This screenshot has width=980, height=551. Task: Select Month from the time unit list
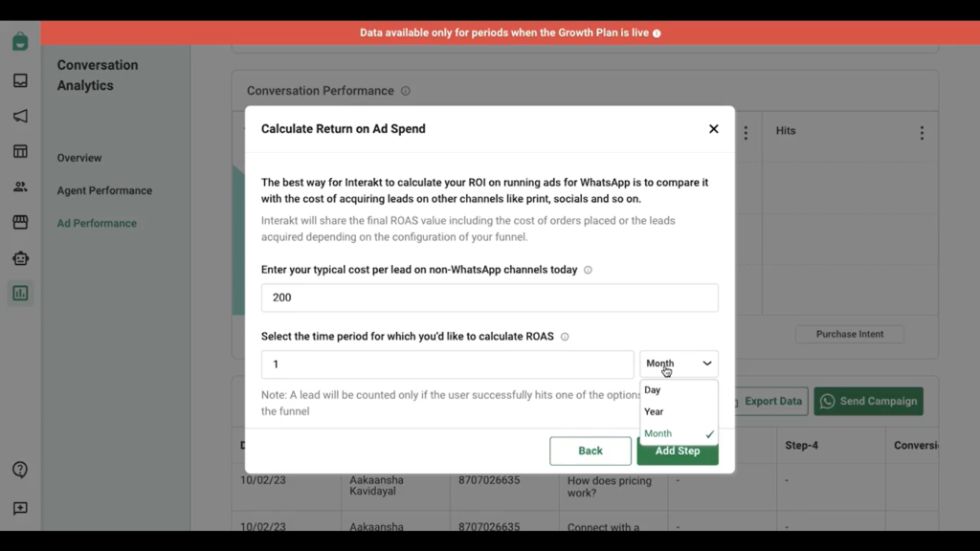679,433
